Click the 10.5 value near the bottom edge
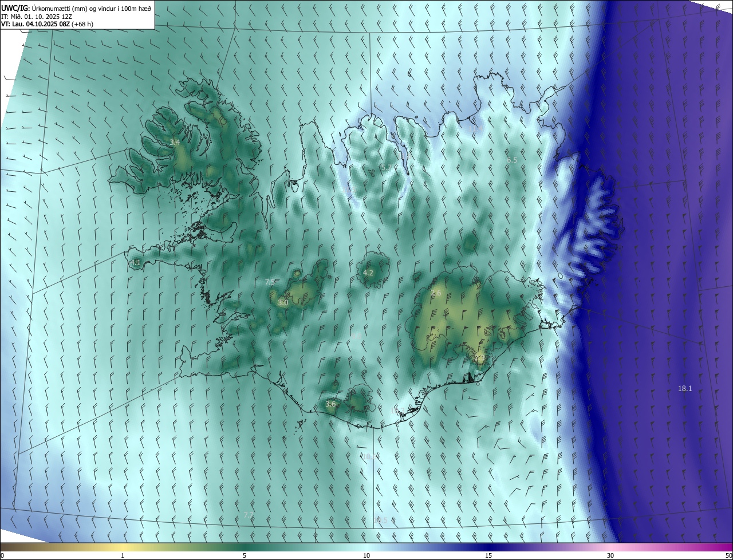 tap(381, 520)
